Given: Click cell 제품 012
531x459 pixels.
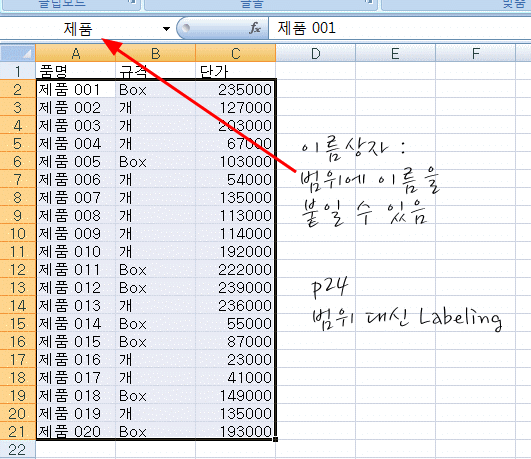Looking at the screenshot, I should pyautogui.click(x=76, y=287).
